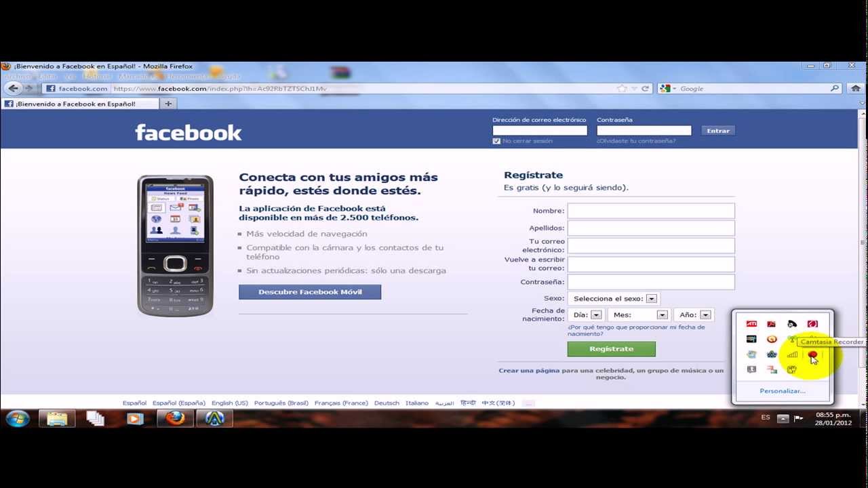Click the Camtasia Recorder red tray icon
This screenshot has height=488, width=868.
(812, 354)
